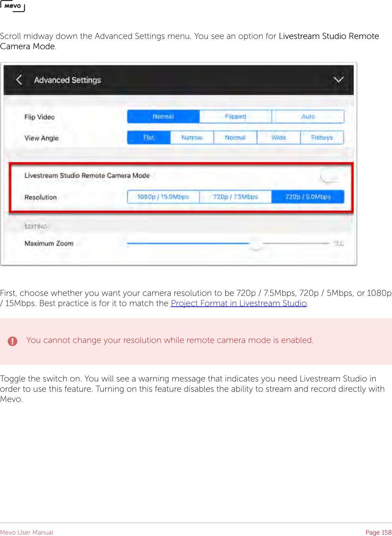Set Flip Video to Auto

[x=308, y=116]
